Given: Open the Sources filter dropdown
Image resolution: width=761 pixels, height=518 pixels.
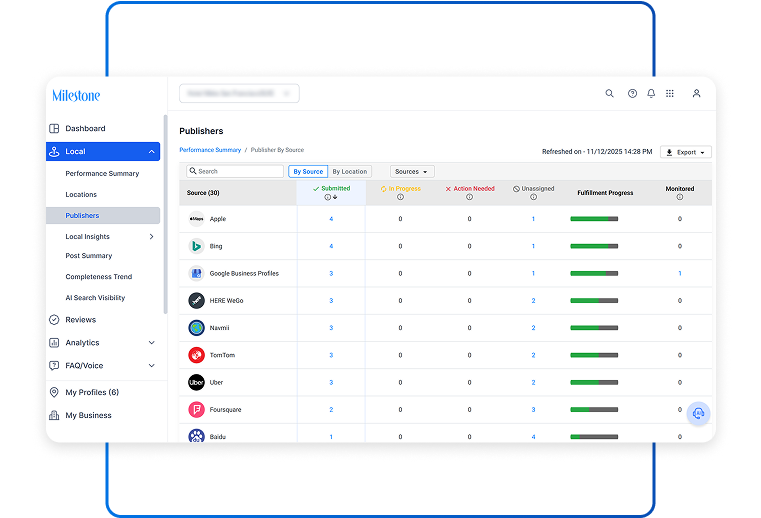Looking at the screenshot, I should (x=411, y=172).
